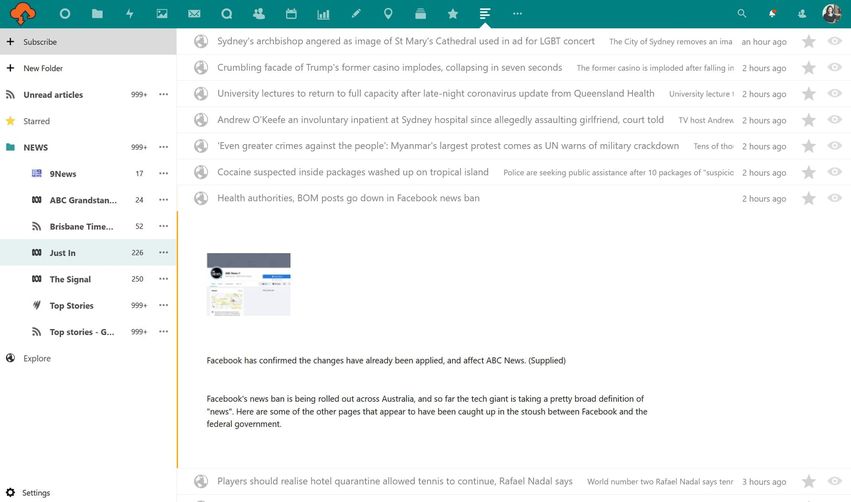Open options menu for Unread articles
Viewport: 851px width, 502px height.
163,94
